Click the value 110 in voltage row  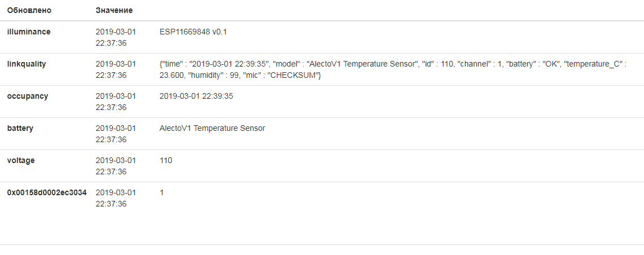tap(166, 160)
